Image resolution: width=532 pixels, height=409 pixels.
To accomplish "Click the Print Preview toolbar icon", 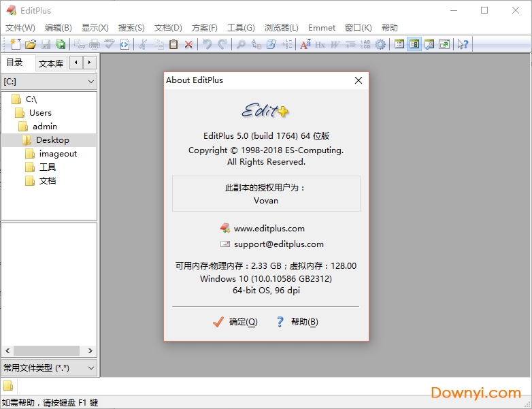I will 80,44.
